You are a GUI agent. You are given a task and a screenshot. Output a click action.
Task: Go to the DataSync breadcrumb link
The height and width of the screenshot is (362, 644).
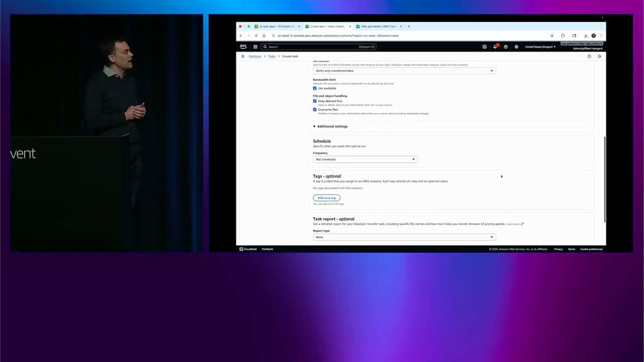255,56
